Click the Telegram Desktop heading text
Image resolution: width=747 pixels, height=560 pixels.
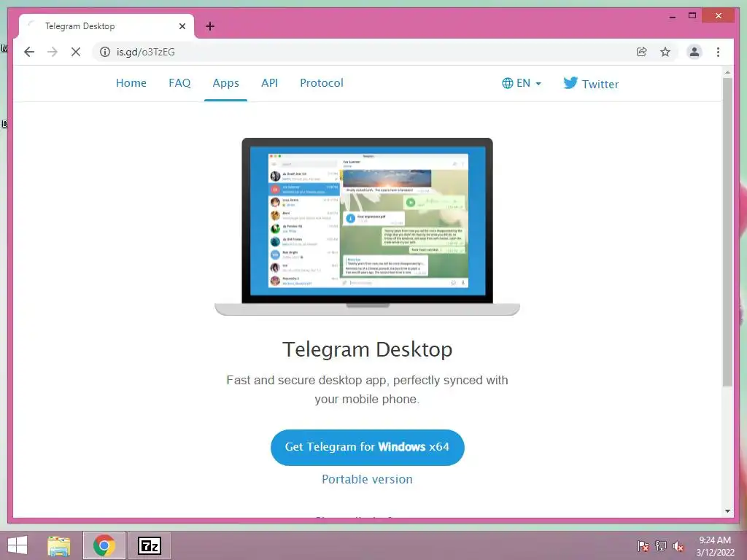(x=368, y=349)
